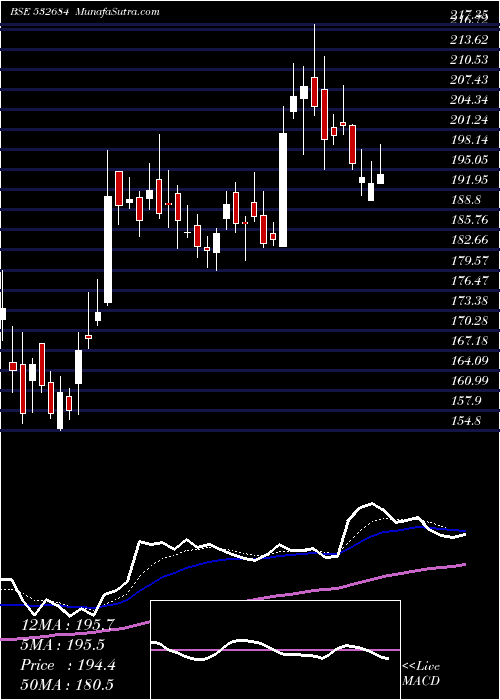Click the 188.8 price axis label
The image size is (500, 700).
point(467,200)
